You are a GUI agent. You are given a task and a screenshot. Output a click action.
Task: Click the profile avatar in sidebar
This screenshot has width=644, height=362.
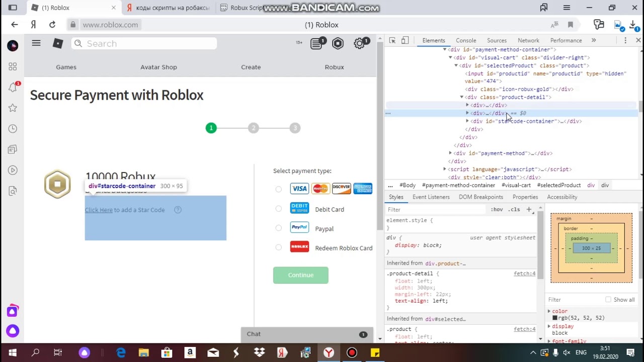[x=13, y=46]
